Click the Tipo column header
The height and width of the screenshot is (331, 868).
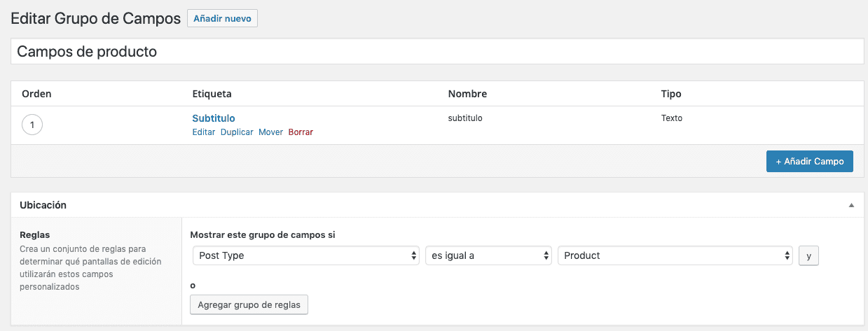(x=671, y=94)
